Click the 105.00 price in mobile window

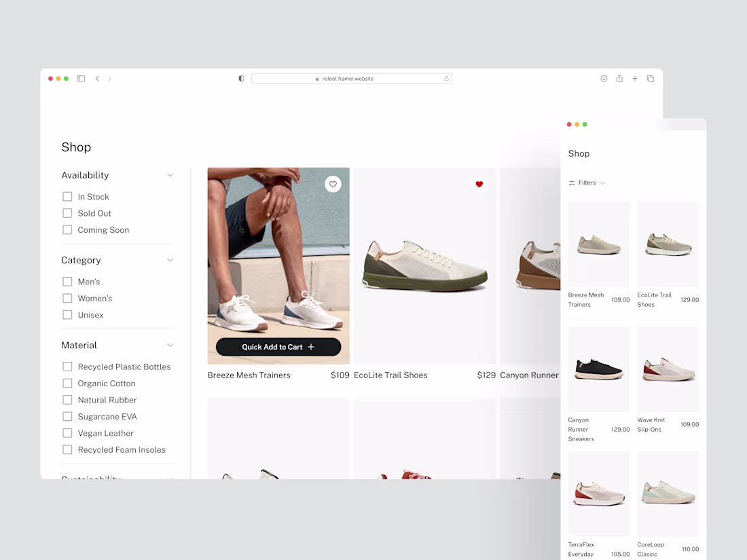(620, 555)
